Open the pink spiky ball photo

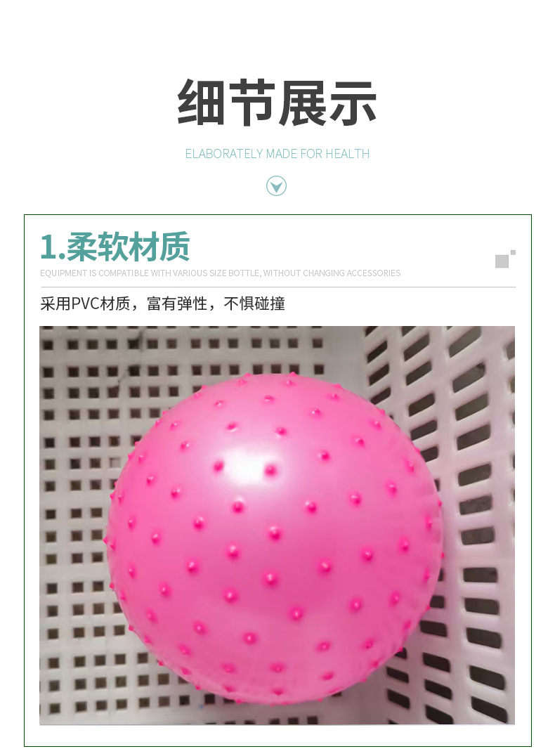277,525
